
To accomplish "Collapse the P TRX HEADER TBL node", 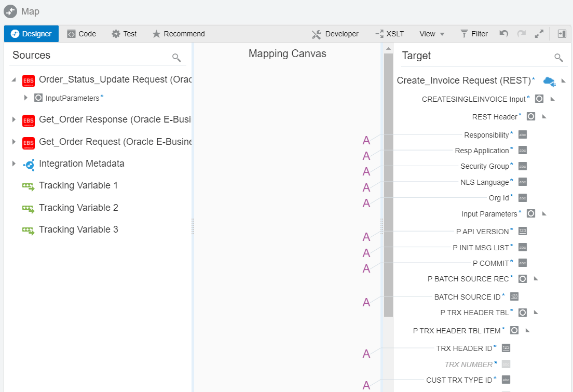I will point(536,312).
